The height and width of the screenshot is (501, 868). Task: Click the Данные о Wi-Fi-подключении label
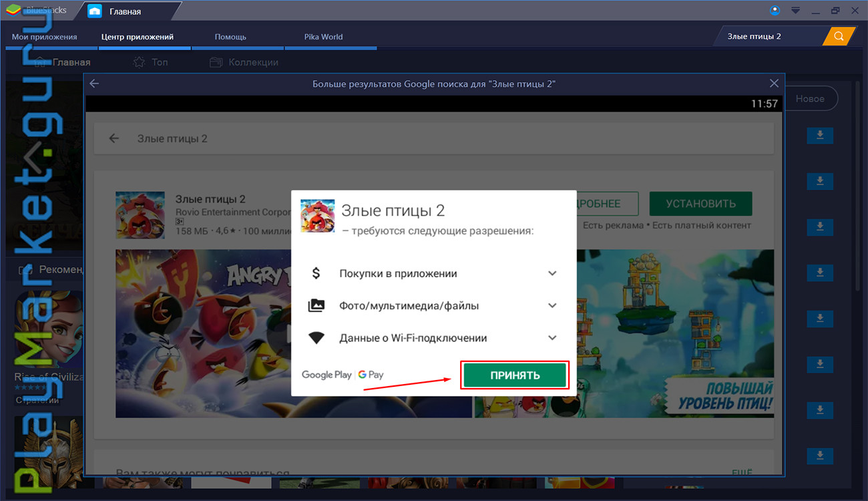point(413,338)
